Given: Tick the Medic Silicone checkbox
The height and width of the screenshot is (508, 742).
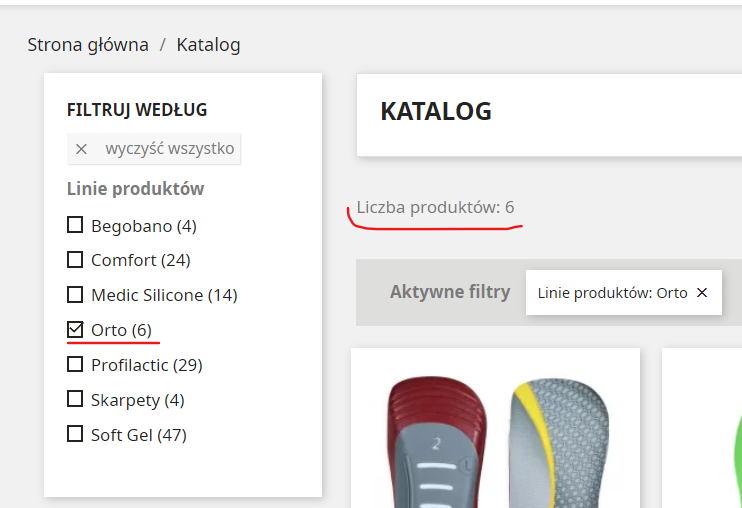Looking at the screenshot, I should point(75,295).
